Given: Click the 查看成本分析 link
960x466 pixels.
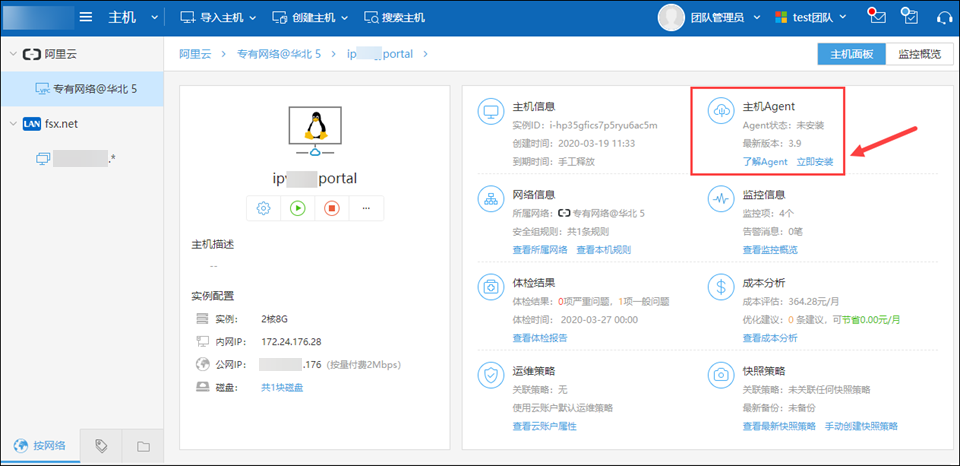Looking at the screenshot, I should 770,338.
